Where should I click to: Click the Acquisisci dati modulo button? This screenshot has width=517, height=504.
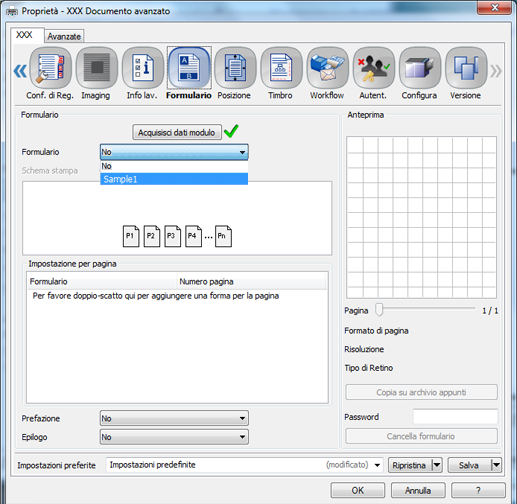click(x=177, y=132)
